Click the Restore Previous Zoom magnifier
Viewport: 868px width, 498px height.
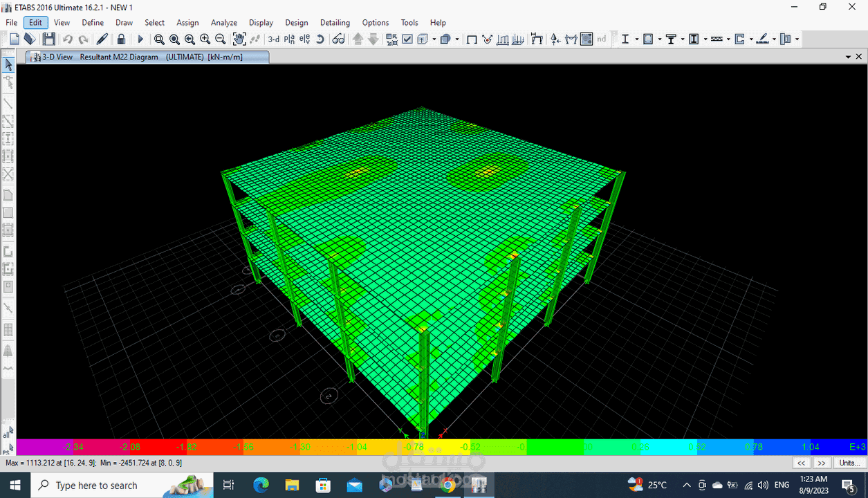point(190,39)
